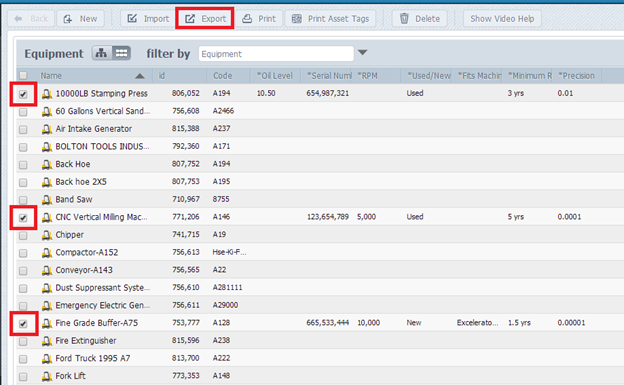
Task: Check the 60 Gallons Vertical Sand checkbox
Action: coord(23,112)
